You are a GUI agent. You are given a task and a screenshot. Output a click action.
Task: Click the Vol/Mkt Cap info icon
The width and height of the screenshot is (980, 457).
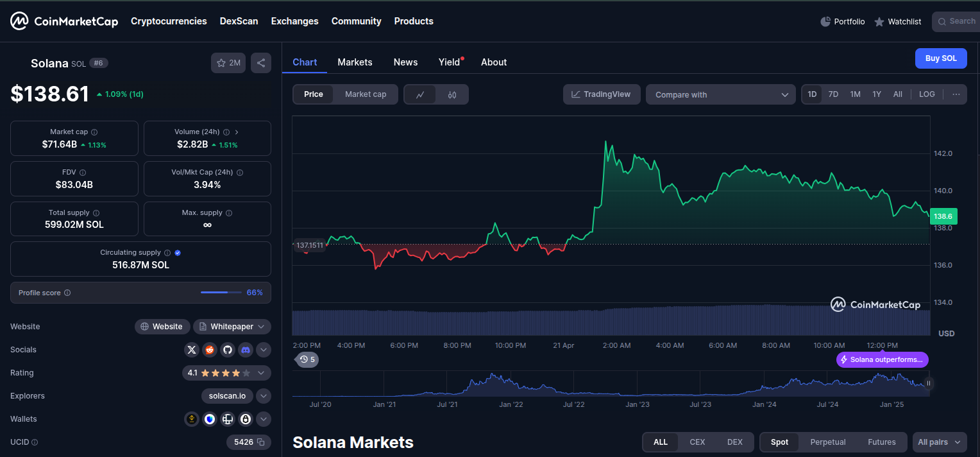click(x=240, y=173)
